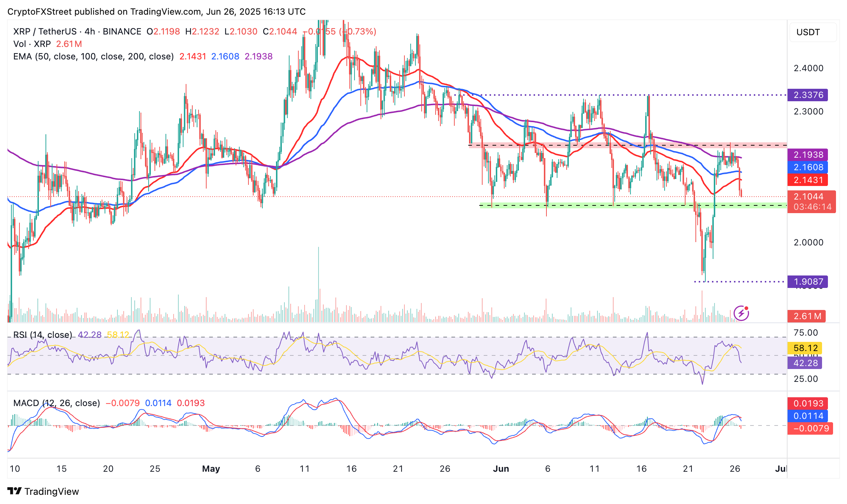This screenshot has width=847, height=504.
Task: Click the red EMA value 2.1431 in the legend
Action: (x=193, y=56)
